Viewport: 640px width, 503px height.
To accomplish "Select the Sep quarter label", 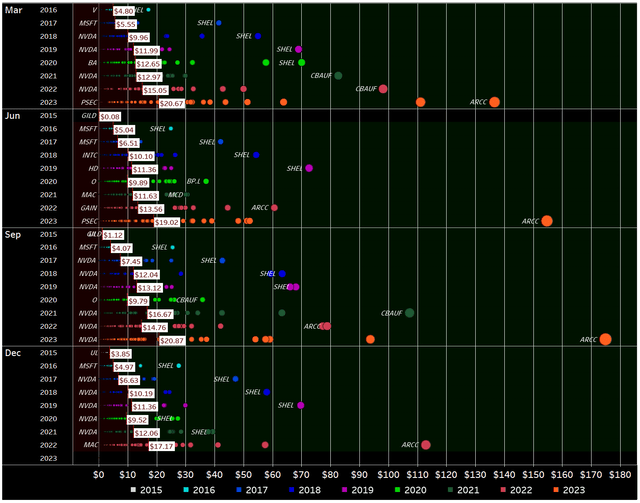I will point(13,234).
